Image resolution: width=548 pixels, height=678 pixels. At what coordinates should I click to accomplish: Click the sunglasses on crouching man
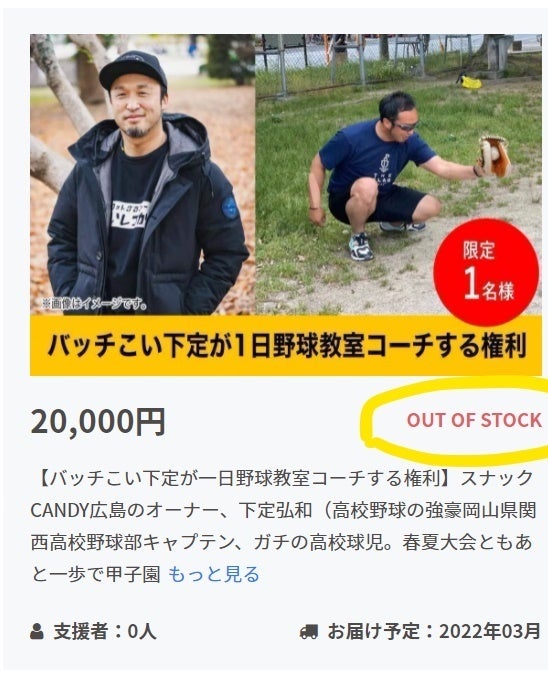point(405,126)
